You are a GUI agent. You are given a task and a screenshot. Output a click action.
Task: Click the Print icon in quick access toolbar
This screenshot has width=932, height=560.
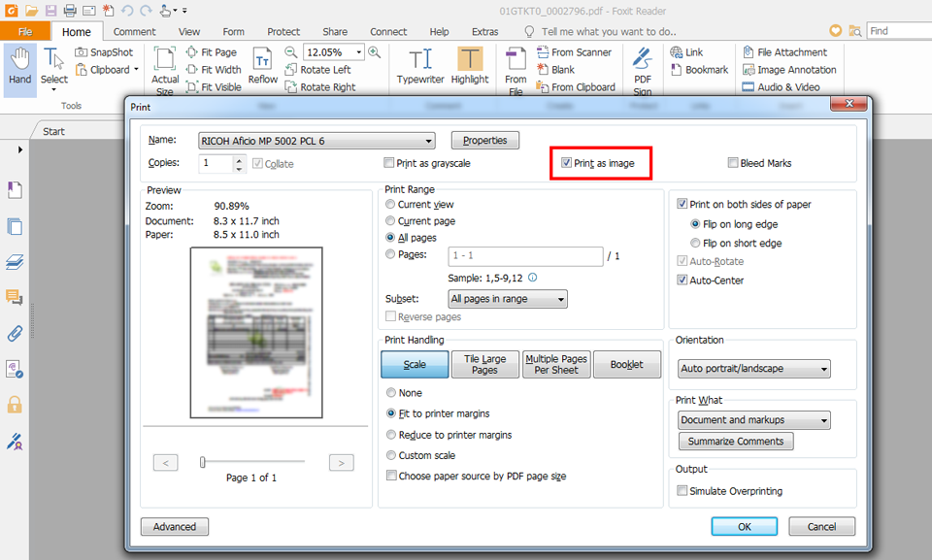tap(70, 10)
